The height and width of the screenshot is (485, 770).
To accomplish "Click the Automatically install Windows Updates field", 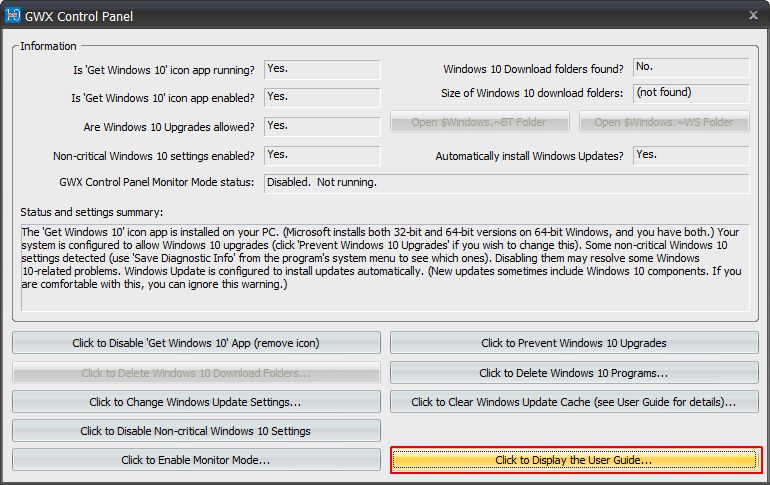I will tap(691, 155).
